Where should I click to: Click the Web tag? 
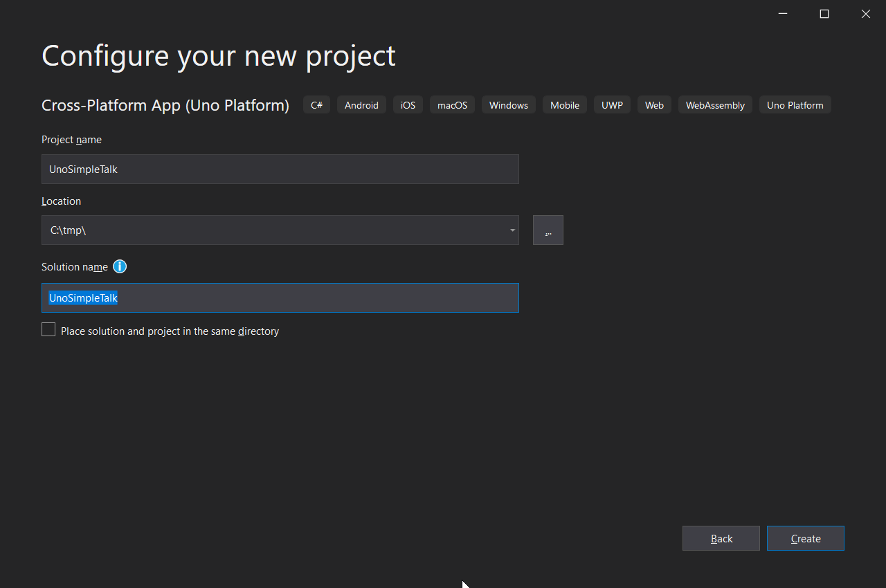pos(654,105)
